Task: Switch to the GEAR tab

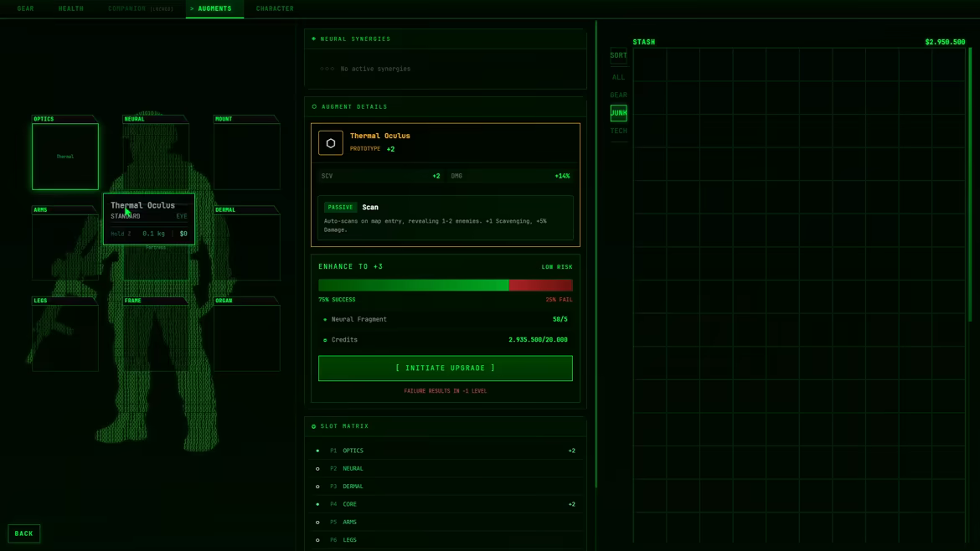Action: tap(26, 8)
